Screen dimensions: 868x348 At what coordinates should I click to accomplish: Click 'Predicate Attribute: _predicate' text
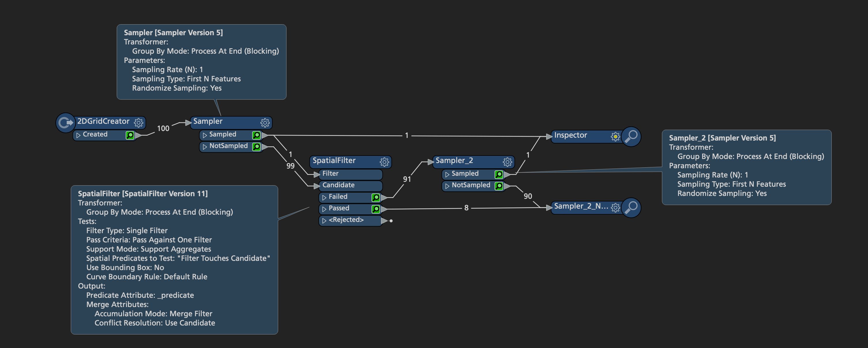[x=140, y=295]
